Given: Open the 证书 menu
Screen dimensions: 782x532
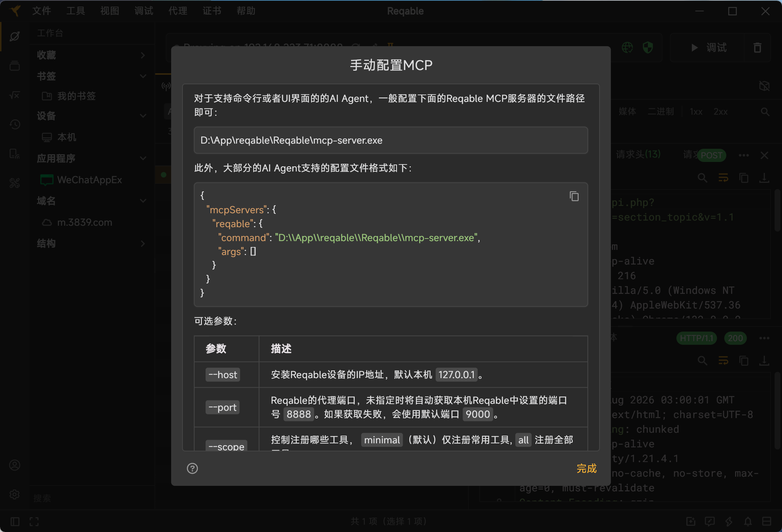Looking at the screenshot, I should coord(212,11).
